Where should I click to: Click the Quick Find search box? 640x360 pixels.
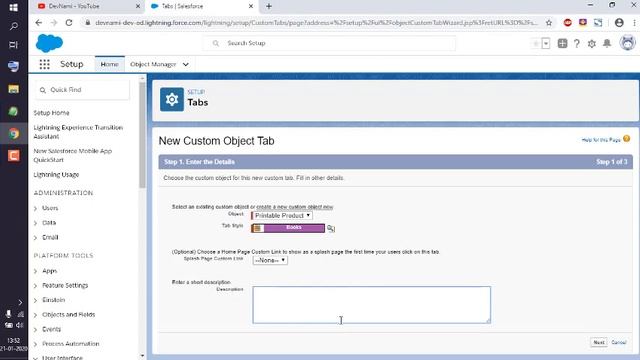pyautogui.click(x=82, y=90)
